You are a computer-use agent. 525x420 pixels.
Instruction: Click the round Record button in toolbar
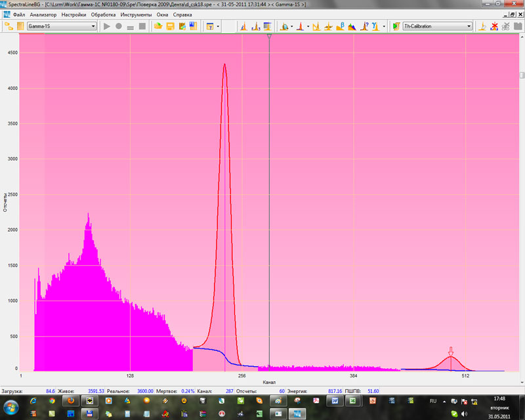point(119,26)
